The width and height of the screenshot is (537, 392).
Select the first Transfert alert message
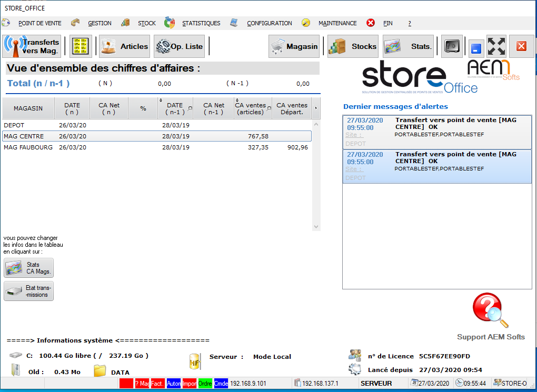point(436,132)
